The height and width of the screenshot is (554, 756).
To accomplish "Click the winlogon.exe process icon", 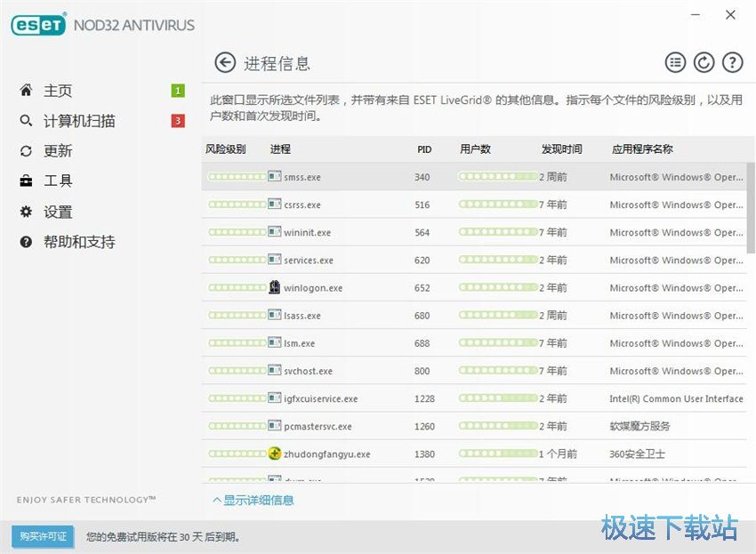I will (274, 287).
